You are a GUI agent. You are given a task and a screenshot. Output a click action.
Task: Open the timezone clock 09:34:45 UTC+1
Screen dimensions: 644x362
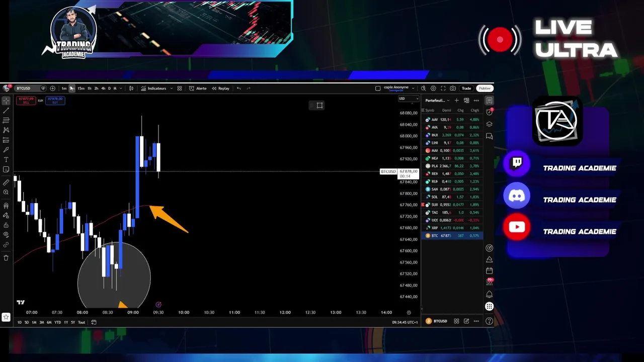click(405, 322)
